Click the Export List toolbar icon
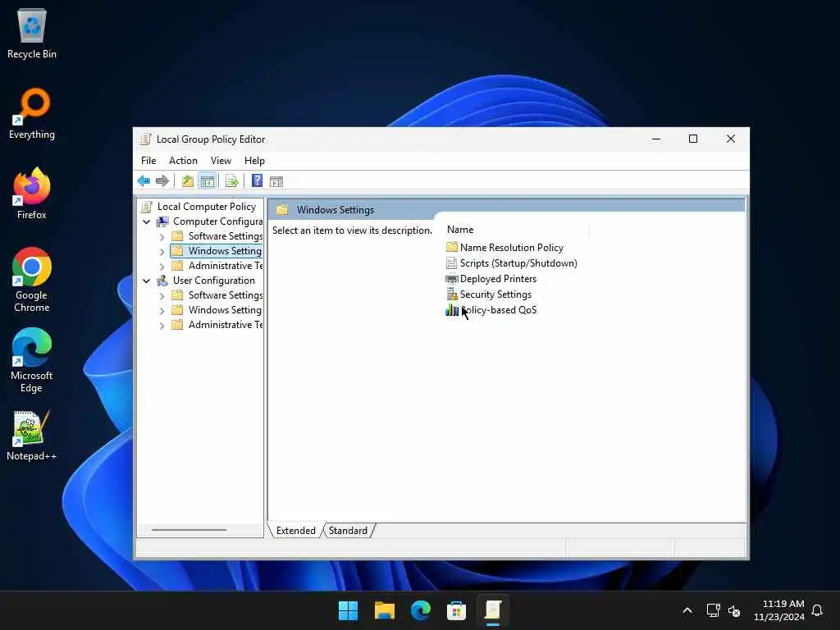840x630 pixels. 231,181
